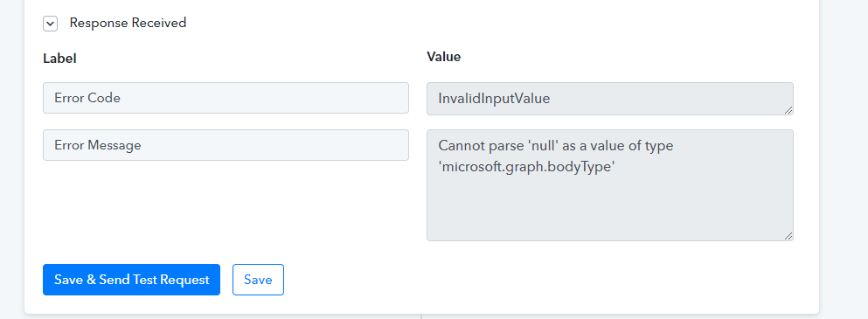Viewport: 868px width, 319px height.
Task: Collapse the Response Received section chevron
Action: [x=50, y=24]
